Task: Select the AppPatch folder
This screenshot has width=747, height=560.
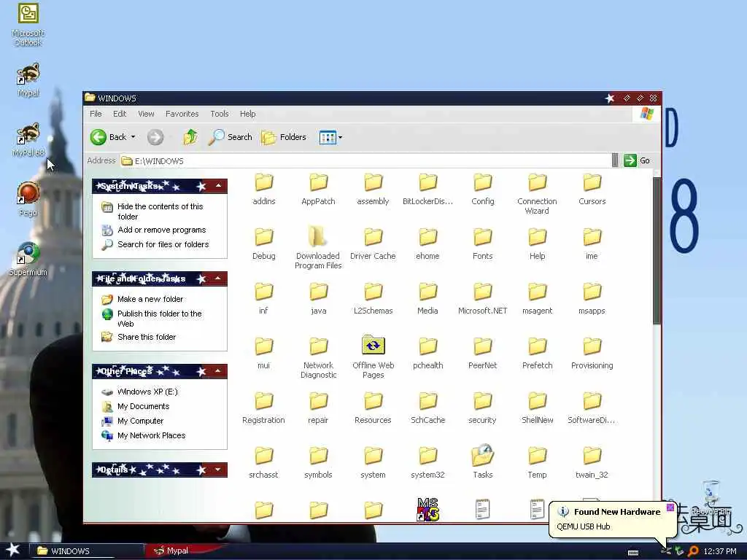Action: coord(318,189)
